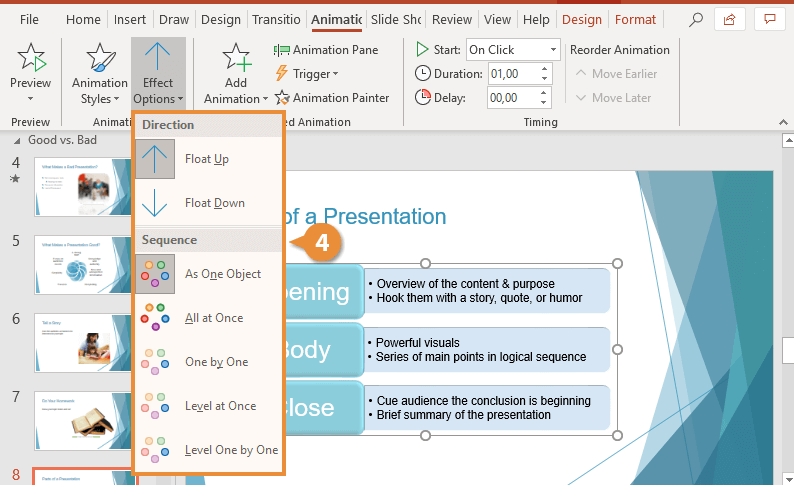The height and width of the screenshot is (485, 794).
Task: Open the contextual Format tab
Action: pos(635,20)
